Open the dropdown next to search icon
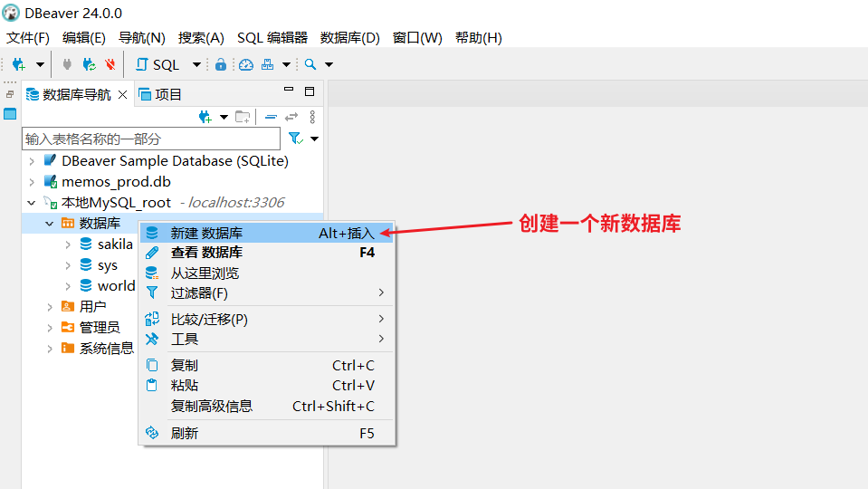Image resolution: width=868 pixels, height=489 pixels. (329, 65)
